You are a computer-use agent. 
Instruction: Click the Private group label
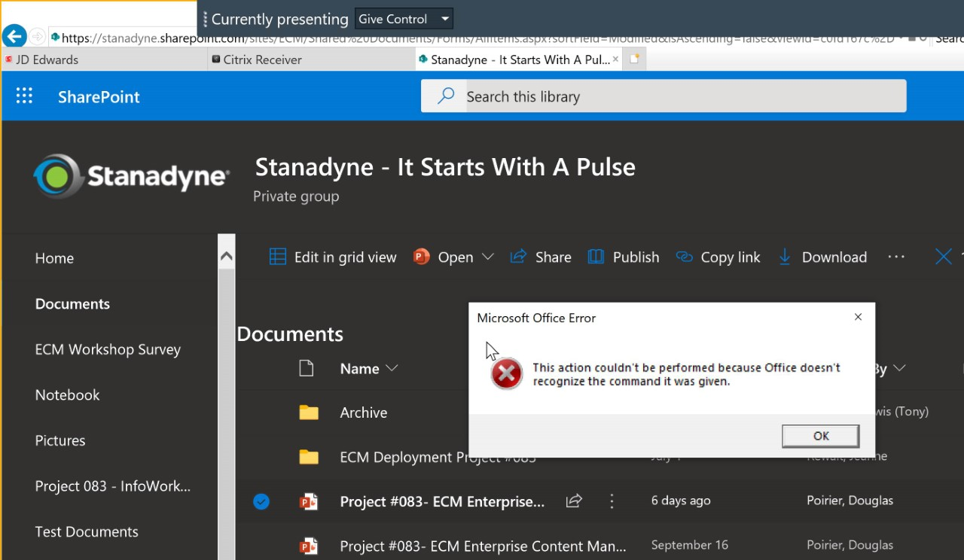pos(296,196)
